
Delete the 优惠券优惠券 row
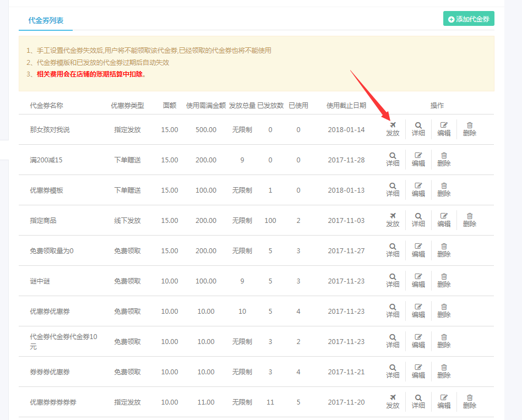click(444, 310)
